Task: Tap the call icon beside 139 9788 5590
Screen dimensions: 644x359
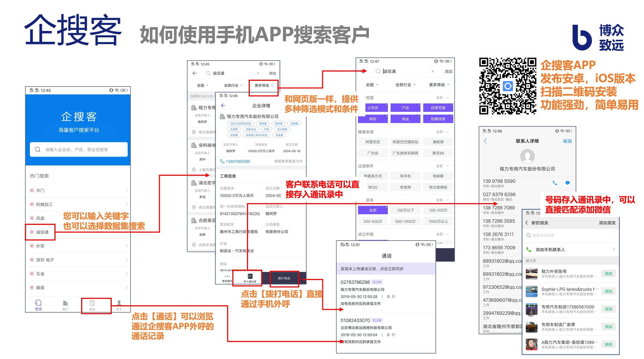Action: point(555,183)
